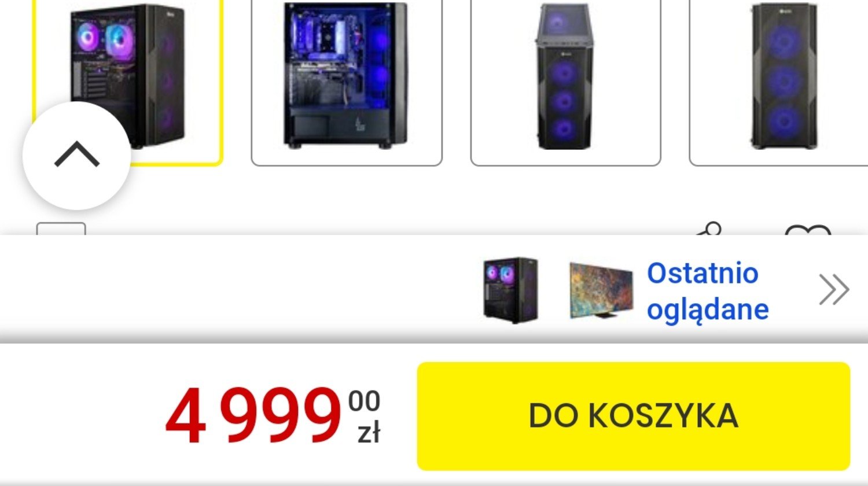Add product to favorites with heart icon
Viewport: 868px width, 486px height.
tap(808, 230)
